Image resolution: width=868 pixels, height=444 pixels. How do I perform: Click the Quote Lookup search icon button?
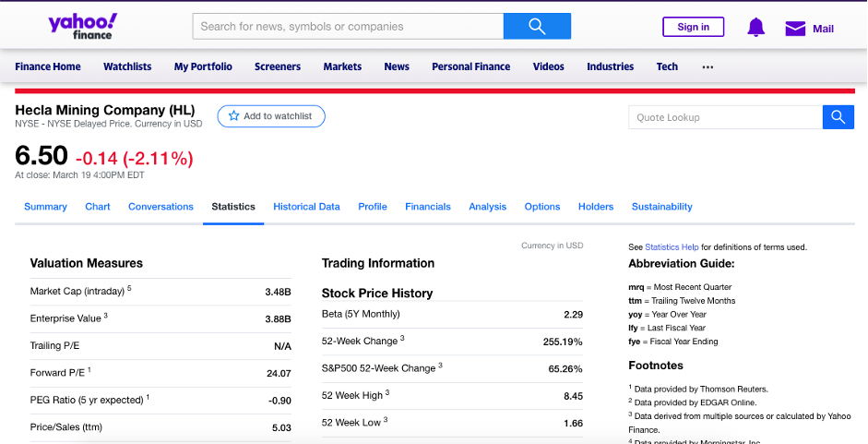[838, 117]
